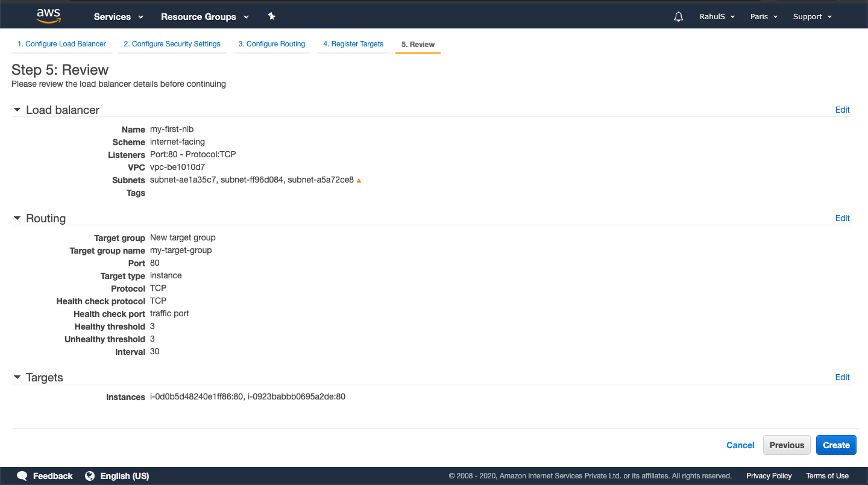Click the globe icon next to English (US)
This screenshot has height=485, width=868.
(90, 475)
